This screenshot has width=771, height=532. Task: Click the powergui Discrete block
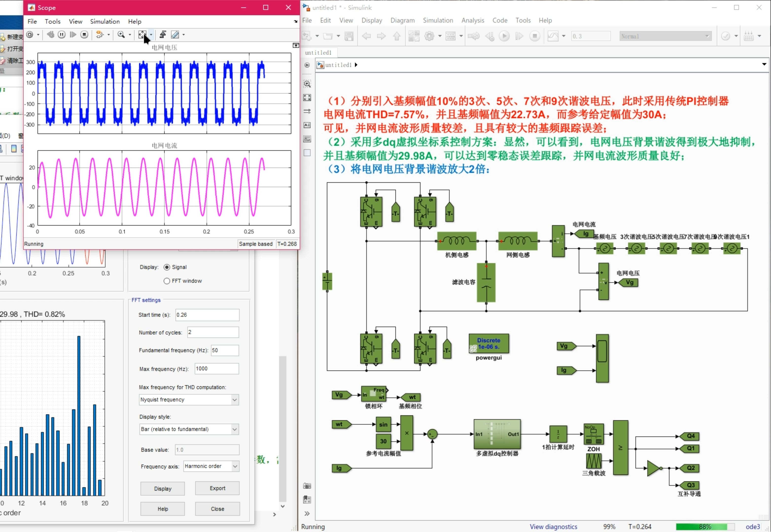pos(489,344)
